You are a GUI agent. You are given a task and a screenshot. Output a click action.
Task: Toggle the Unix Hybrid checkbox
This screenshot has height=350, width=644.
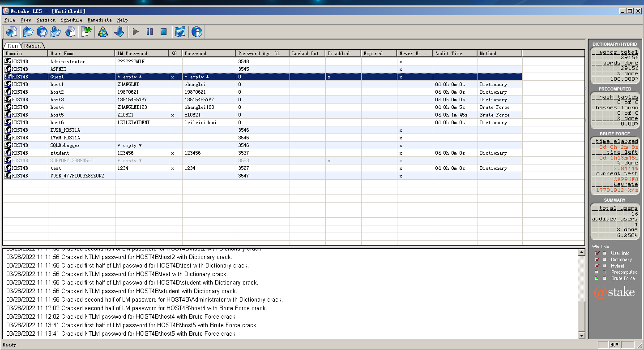coord(605,266)
